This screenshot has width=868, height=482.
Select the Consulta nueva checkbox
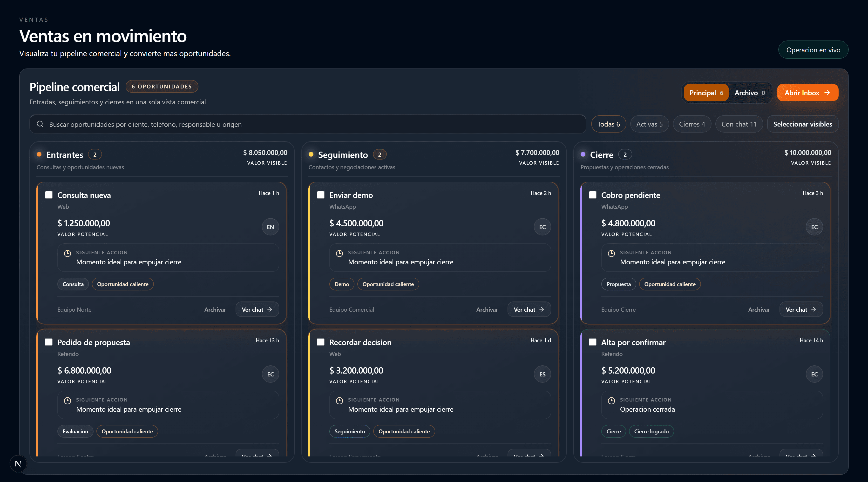49,195
